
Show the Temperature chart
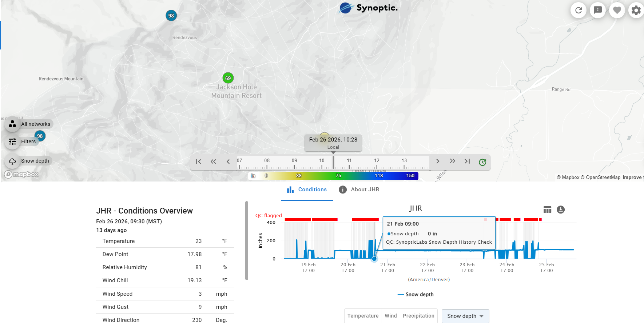point(363,316)
